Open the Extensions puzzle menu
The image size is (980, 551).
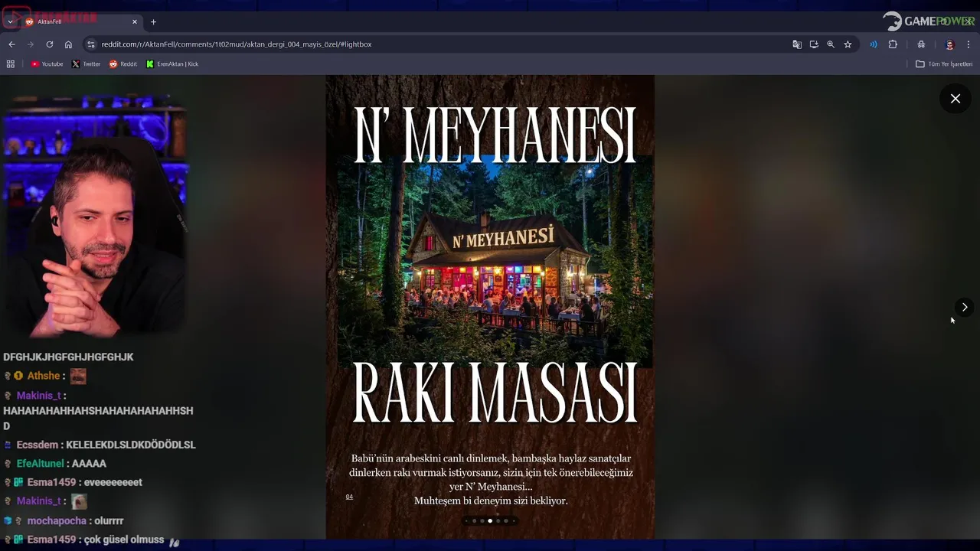point(893,44)
